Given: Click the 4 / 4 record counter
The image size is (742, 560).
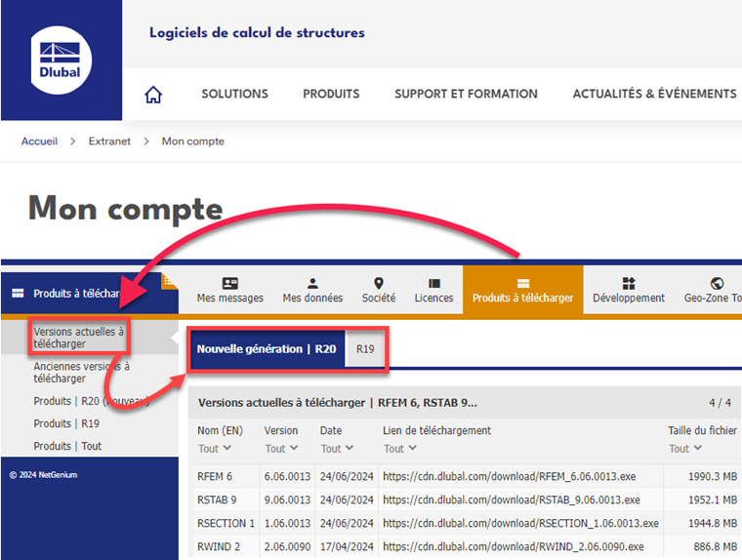Looking at the screenshot, I should tap(720, 403).
